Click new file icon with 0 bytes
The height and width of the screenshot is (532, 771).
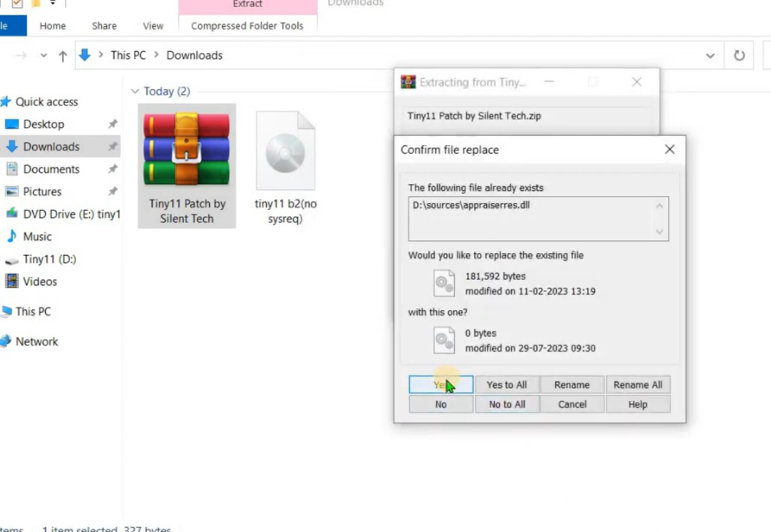pyautogui.click(x=444, y=340)
